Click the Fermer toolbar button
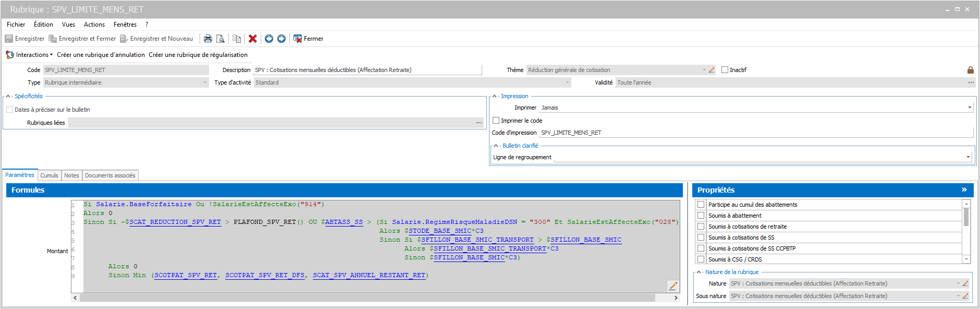The height and width of the screenshot is (309, 980). [309, 39]
